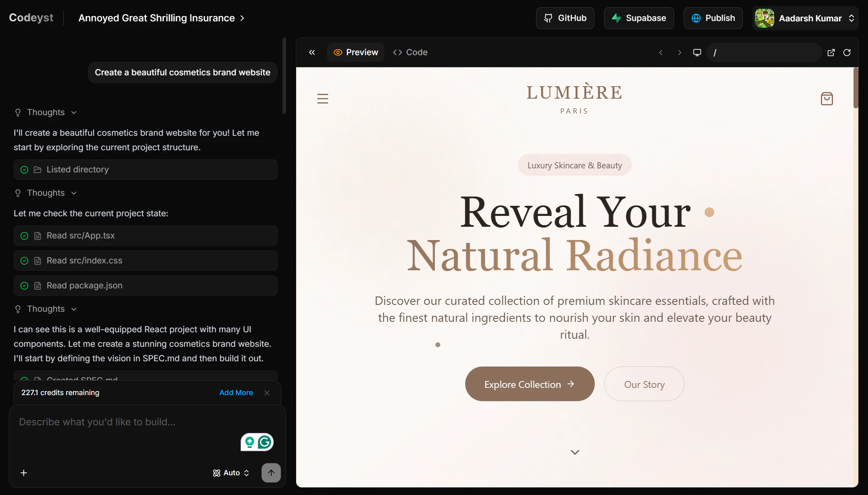This screenshot has width=868, height=495.
Task: Open the Auto model selector dropdown
Action: tap(231, 473)
